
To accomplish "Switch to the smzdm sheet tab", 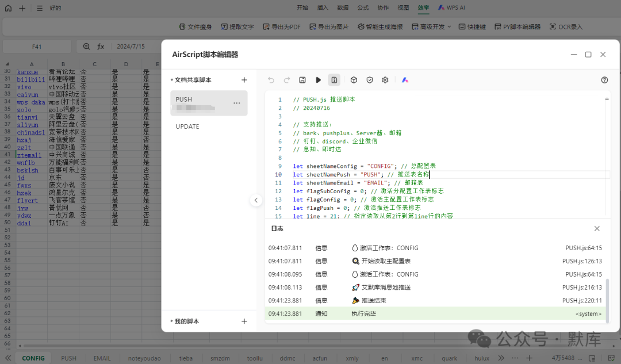I will click(x=220, y=358).
